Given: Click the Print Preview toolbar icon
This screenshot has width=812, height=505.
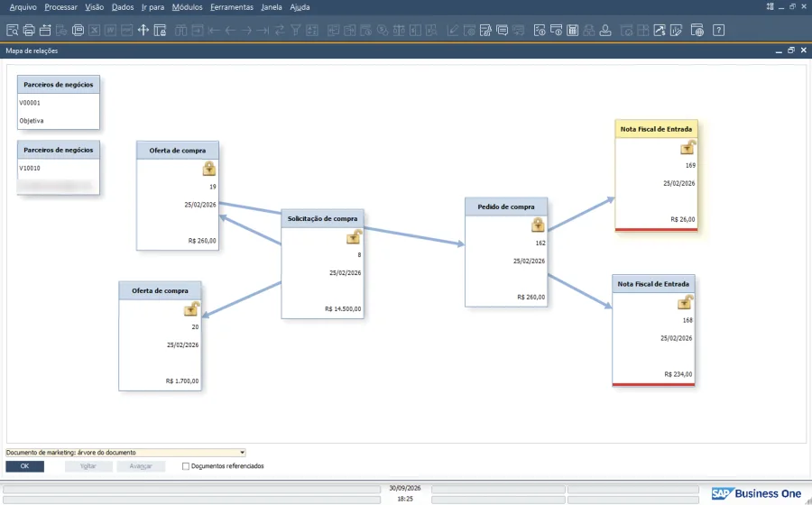Looking at the screenshot, I should pyautogui.click(x=13, y=31).
